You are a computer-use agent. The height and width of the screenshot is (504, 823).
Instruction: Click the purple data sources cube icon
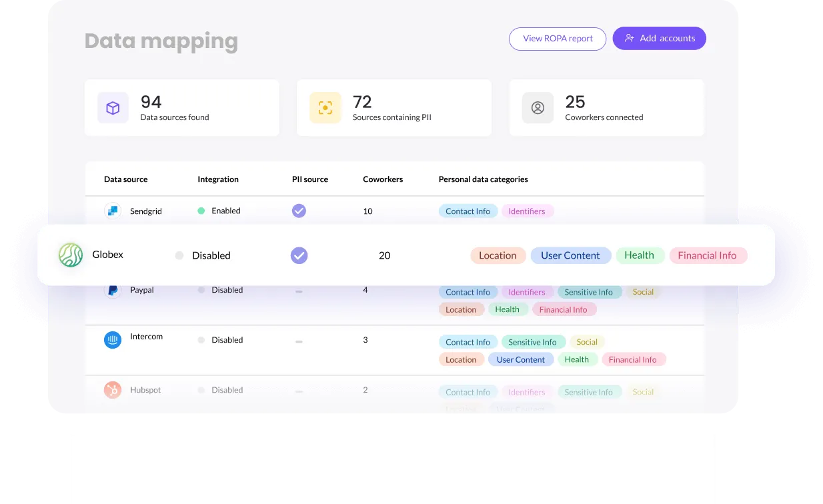[x=113, y=107]
